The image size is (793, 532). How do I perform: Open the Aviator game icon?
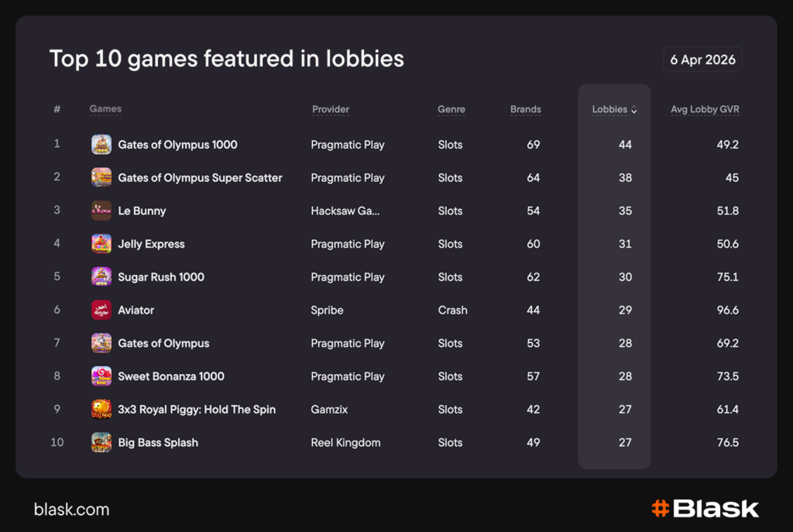coord(101,311)
